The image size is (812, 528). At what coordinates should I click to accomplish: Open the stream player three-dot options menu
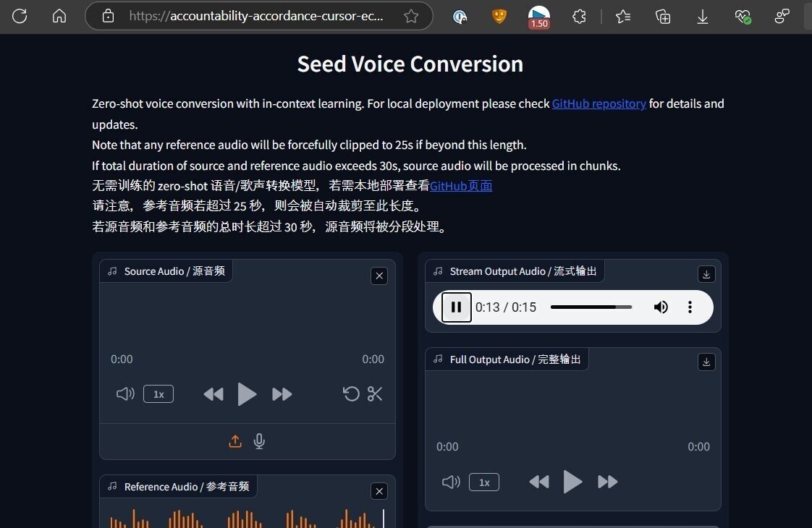click(690, 307)
